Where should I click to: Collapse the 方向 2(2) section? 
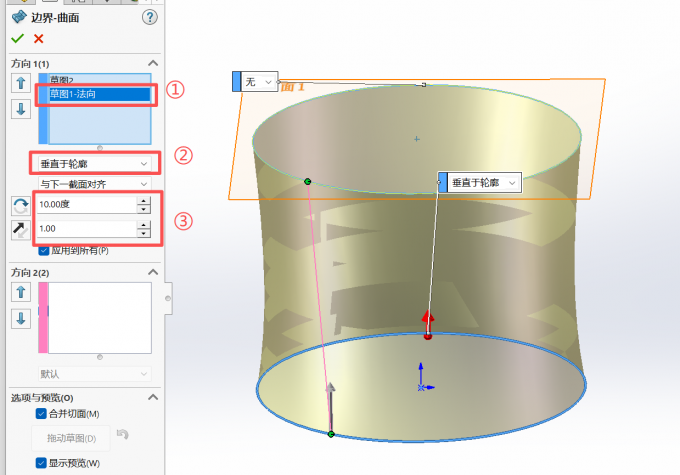(x=153, y=272)
